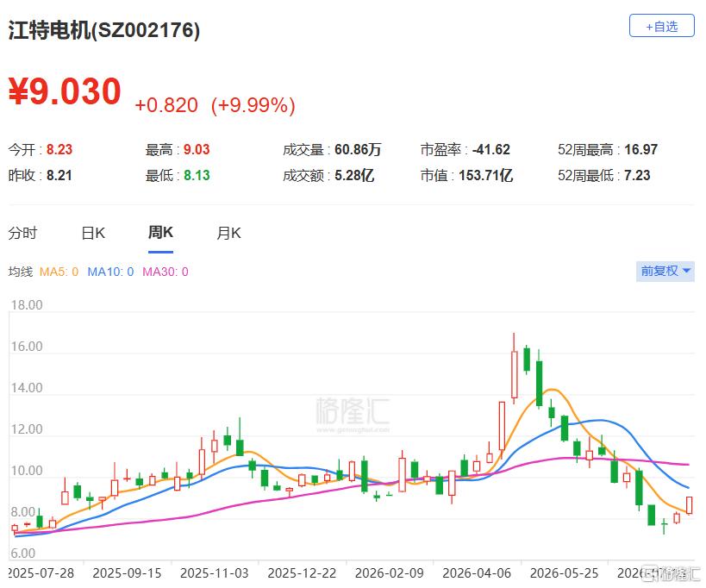The height and width of the screenshot is (588, 706).
Task: Click the MA10 moving average label
Action: pyautogui.click(x=110, y=272)
